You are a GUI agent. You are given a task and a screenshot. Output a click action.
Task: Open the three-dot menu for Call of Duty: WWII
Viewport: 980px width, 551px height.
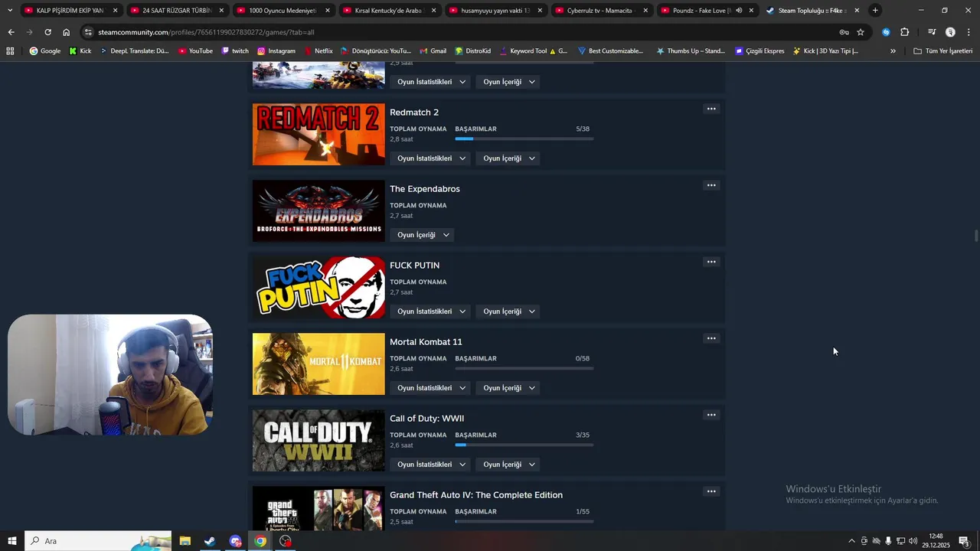point(711,415)
